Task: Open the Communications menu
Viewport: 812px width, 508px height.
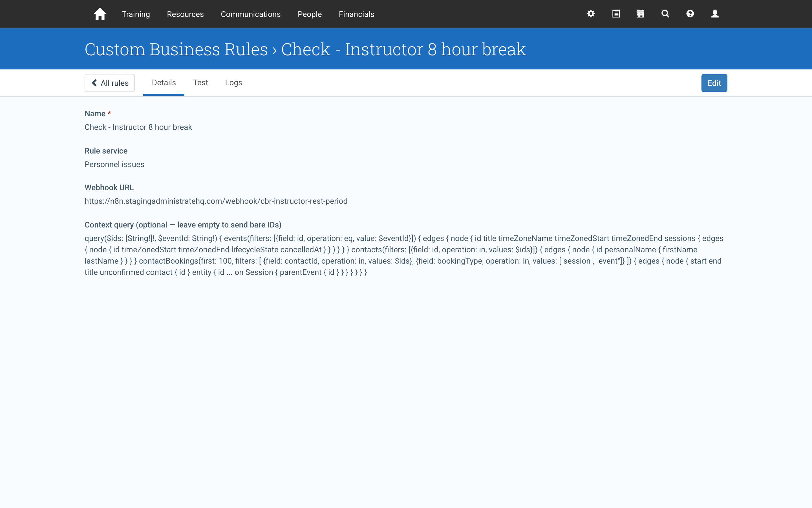Action: tap(251, 14)
